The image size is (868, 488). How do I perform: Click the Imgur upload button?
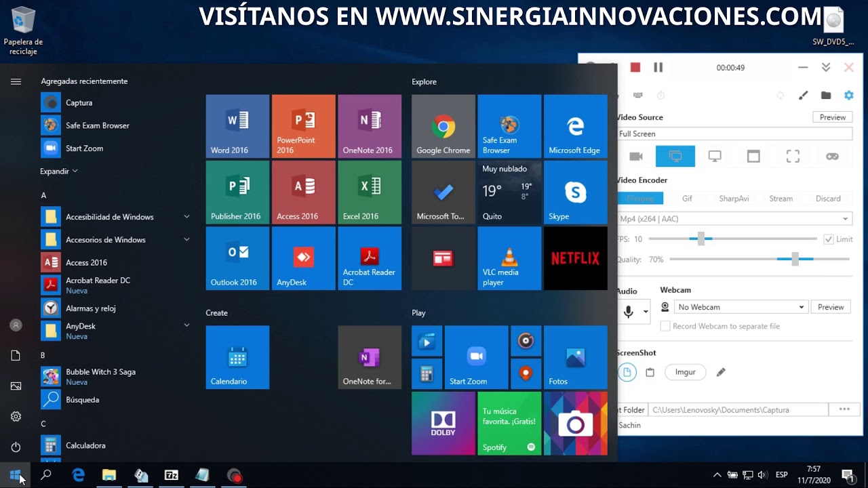(685, 372)
